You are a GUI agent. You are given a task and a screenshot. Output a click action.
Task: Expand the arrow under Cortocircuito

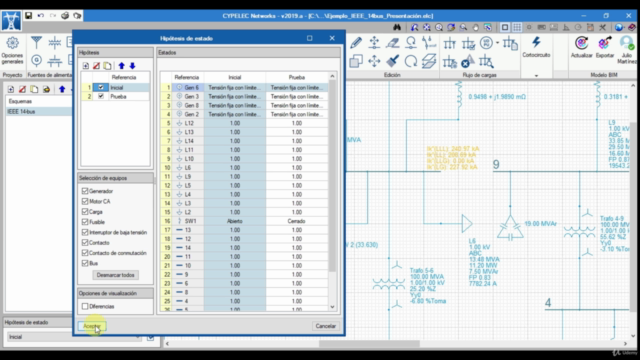[x=536, y=76]
